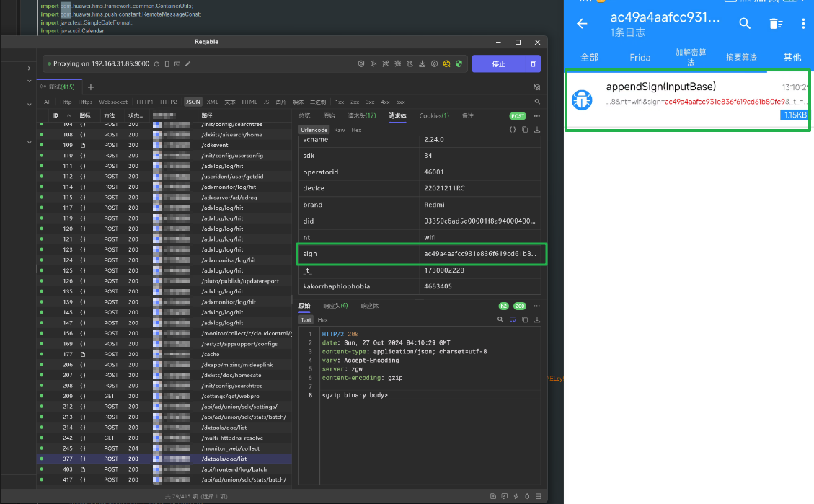Click the breakpoint bug icon in Reqable toolbar
Image resolution: width=814 pixels, height=504 pixels.
pyautogui.click(x=398, y=64)
